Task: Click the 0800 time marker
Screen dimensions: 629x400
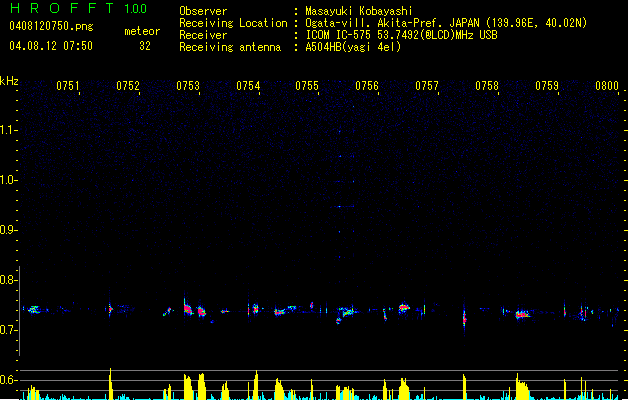Action: (x=607, y=86)
